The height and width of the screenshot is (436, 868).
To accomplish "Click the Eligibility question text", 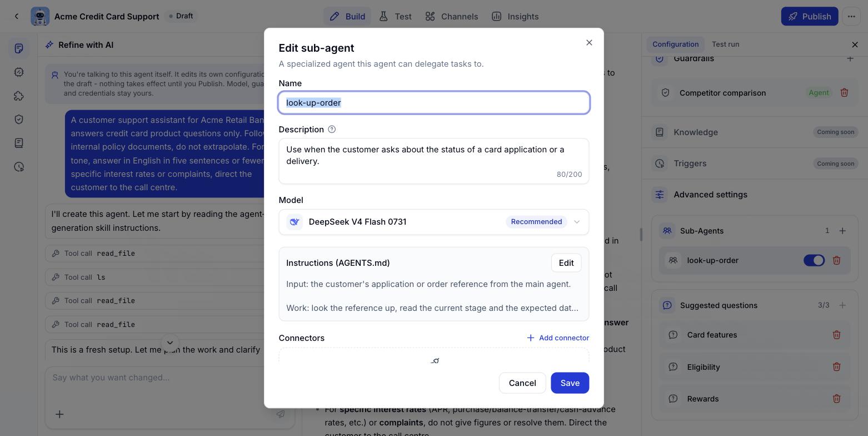I will [x=703, y=367].
